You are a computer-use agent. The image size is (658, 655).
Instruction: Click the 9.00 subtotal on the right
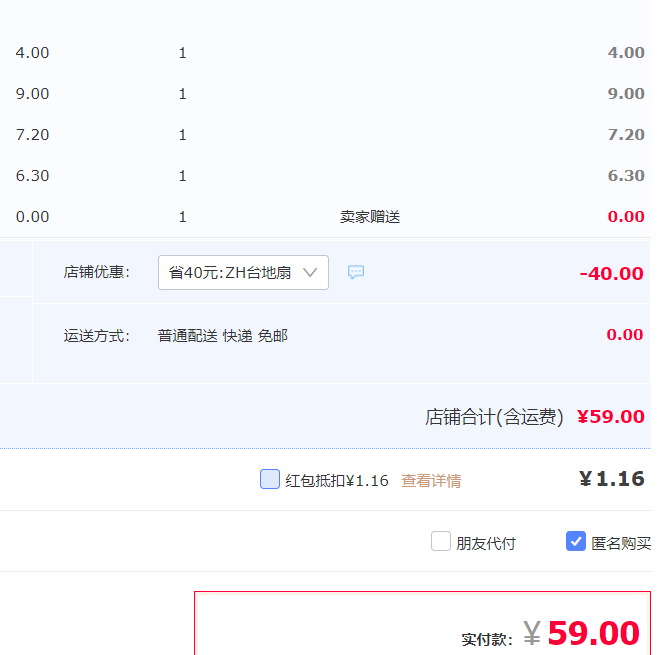(626, 94)
